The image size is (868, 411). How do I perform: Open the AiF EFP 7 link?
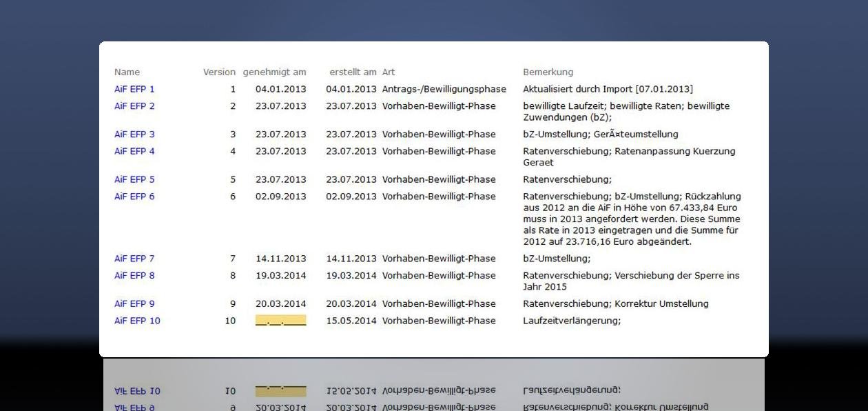click(x=134, y=259)
